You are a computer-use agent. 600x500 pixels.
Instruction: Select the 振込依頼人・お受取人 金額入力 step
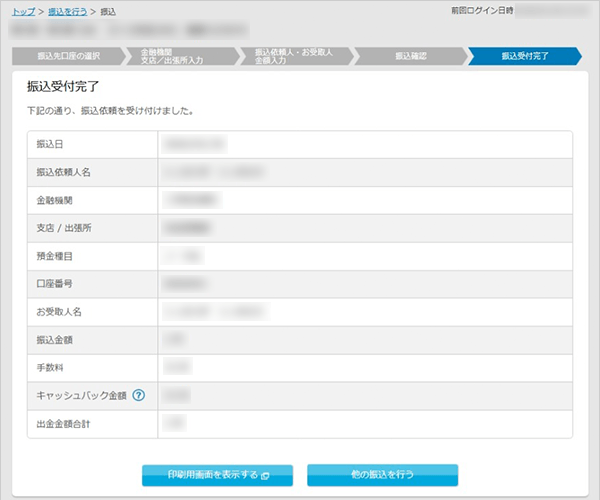tap(297, 56)
